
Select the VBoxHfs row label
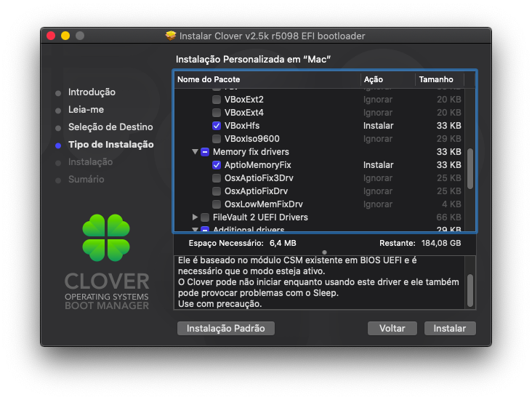coord(242,126)
